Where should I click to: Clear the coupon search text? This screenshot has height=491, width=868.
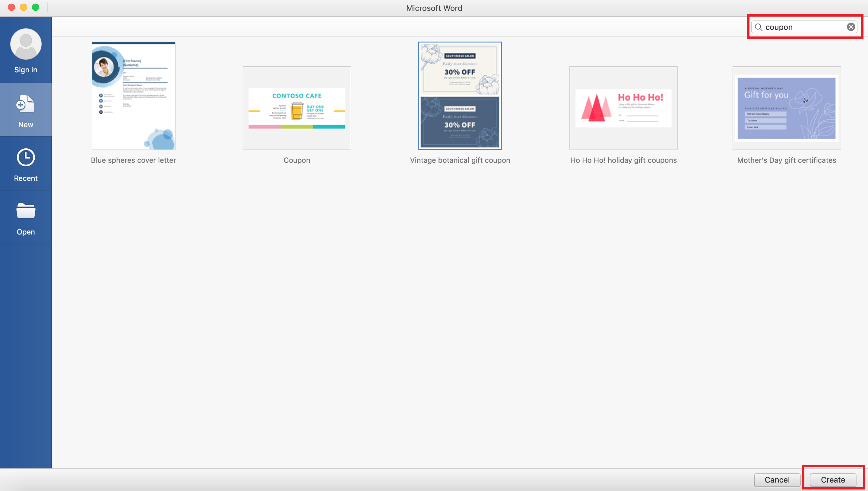point(851,27)
